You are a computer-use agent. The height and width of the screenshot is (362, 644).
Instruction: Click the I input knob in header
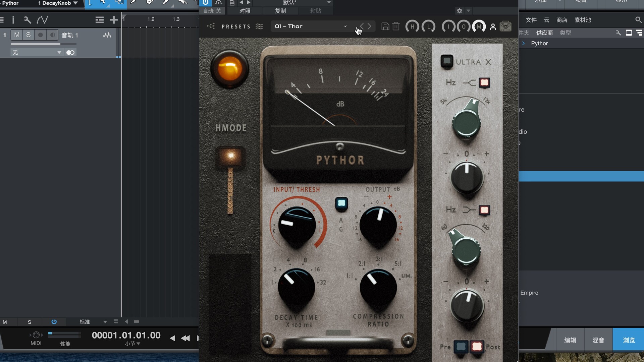[x=448, y=26]
